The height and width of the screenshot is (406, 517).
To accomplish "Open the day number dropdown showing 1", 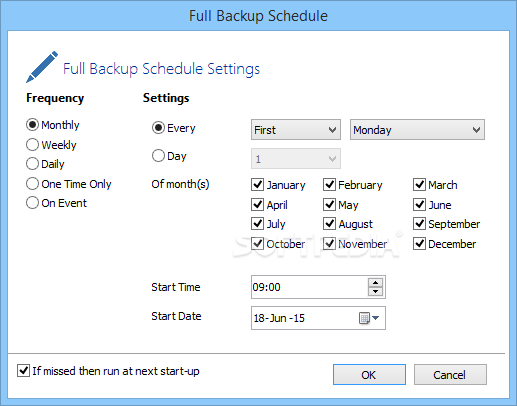I will pos(296,159).
